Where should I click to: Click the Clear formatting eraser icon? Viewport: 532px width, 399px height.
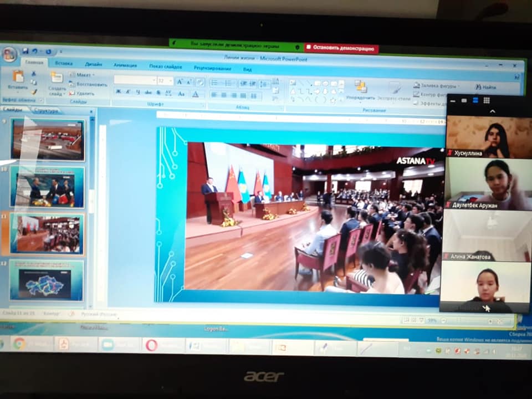click(x=200, y=82)
